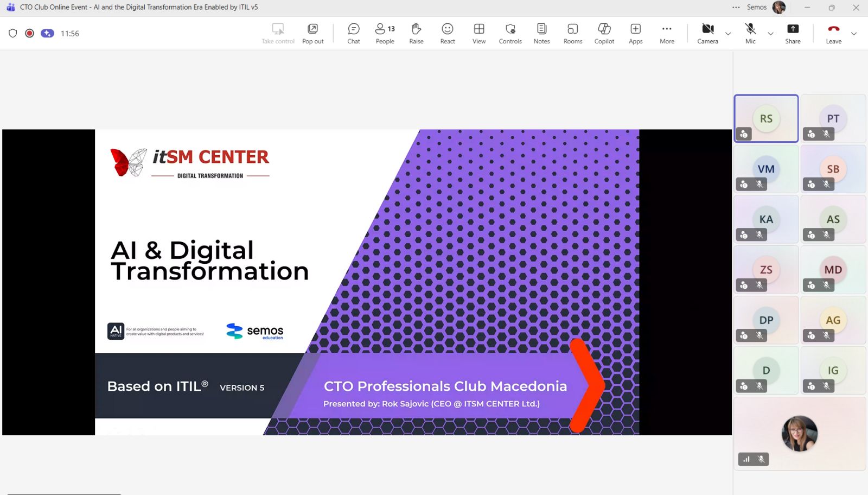This screenshot has width=868, height=495.
Task: Leave the meeting
Action: pos(833,33)
